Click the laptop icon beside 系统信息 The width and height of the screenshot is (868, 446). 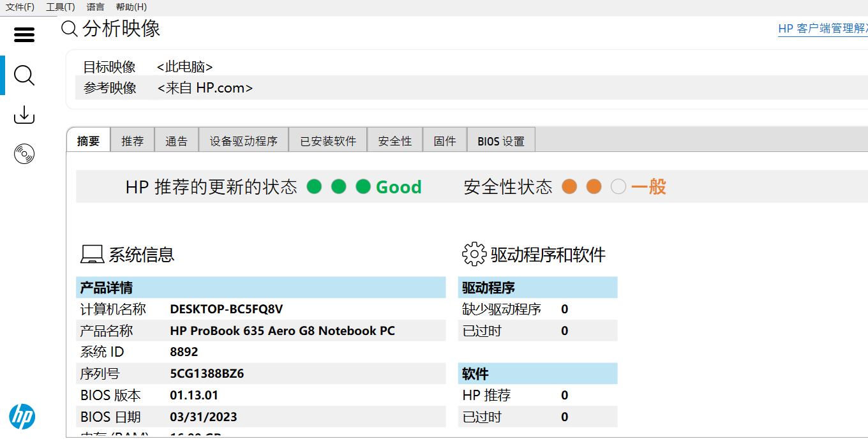coord(92,255)
